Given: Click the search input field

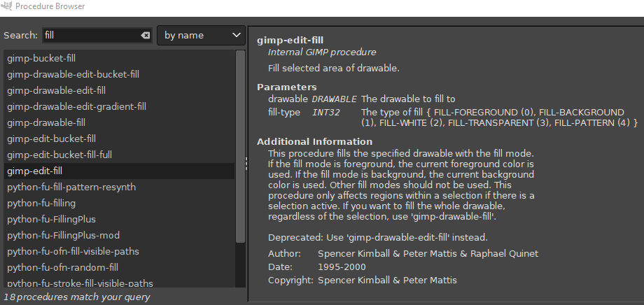Looking at the screenshot, I should [91, 35].
